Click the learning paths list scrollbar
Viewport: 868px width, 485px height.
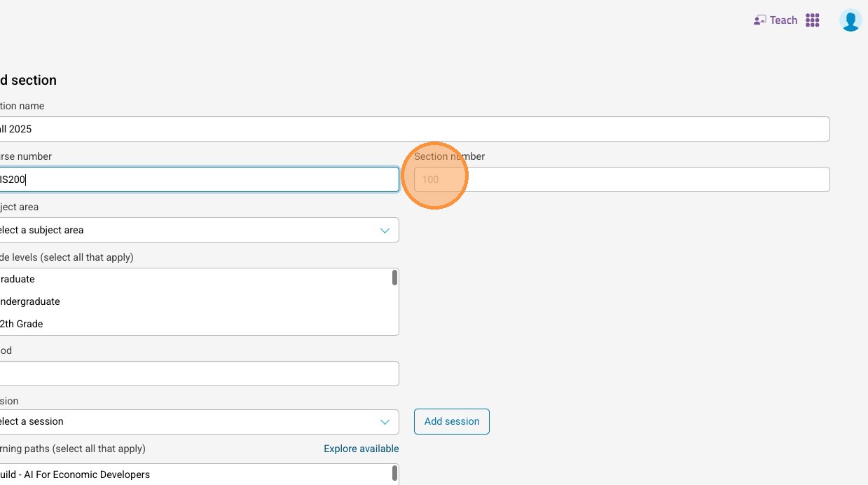tap(395, 473)
